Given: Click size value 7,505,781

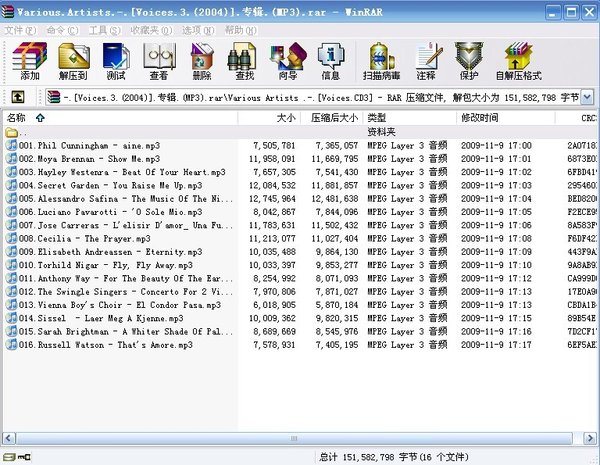Looking at the screenshot, I should 274,145.
